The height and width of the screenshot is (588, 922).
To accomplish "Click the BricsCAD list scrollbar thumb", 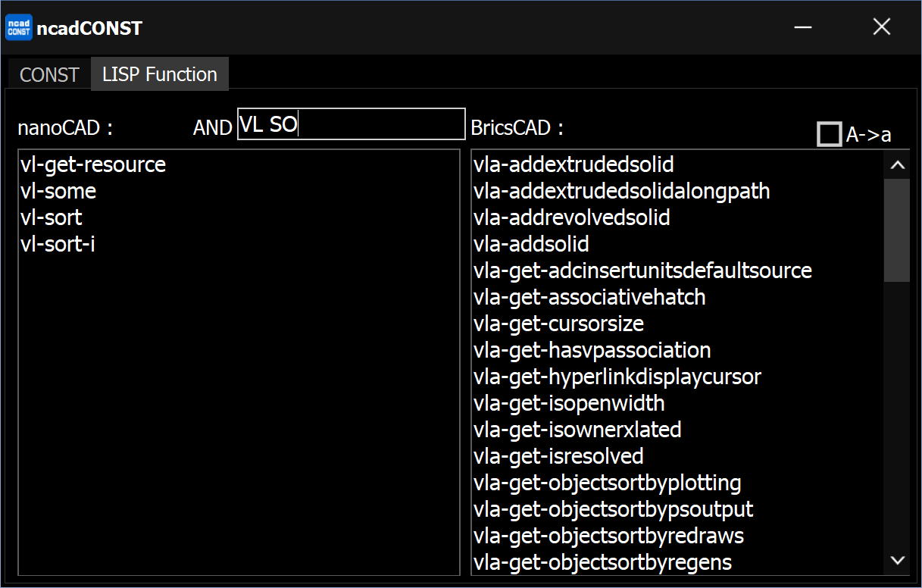I will click(898, 231).
